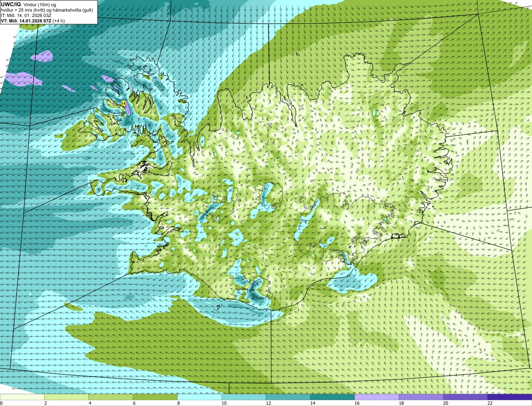Viewport: 532px width, 406px height.
Task: Click the legend label 0
Action: [x=1, y=403]
